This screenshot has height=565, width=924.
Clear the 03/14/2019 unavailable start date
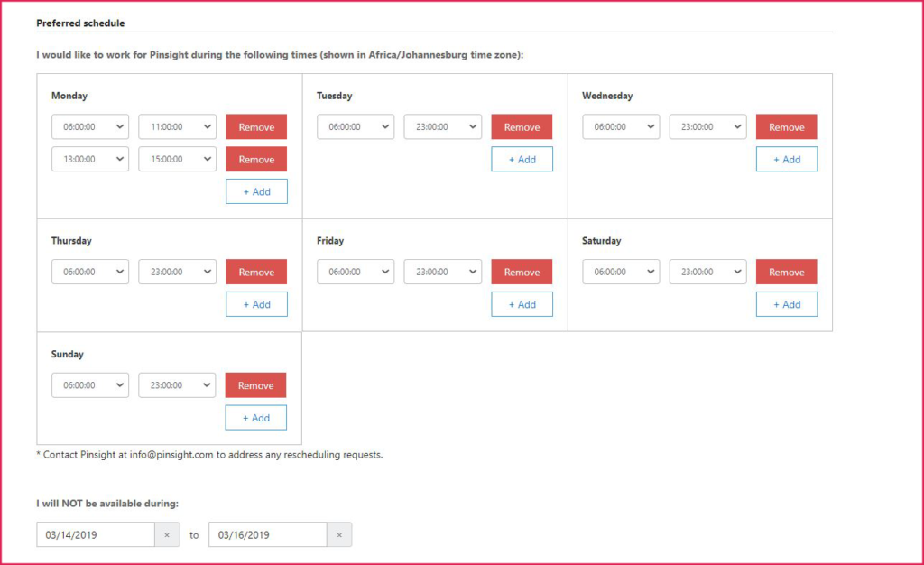[x=166, y=535]
